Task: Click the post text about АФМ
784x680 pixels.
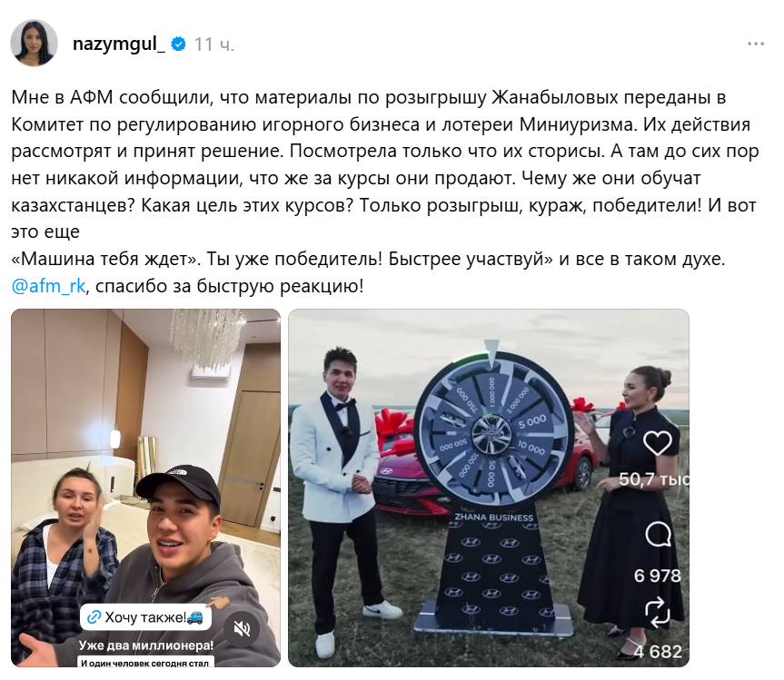Action: pos(385,192)
